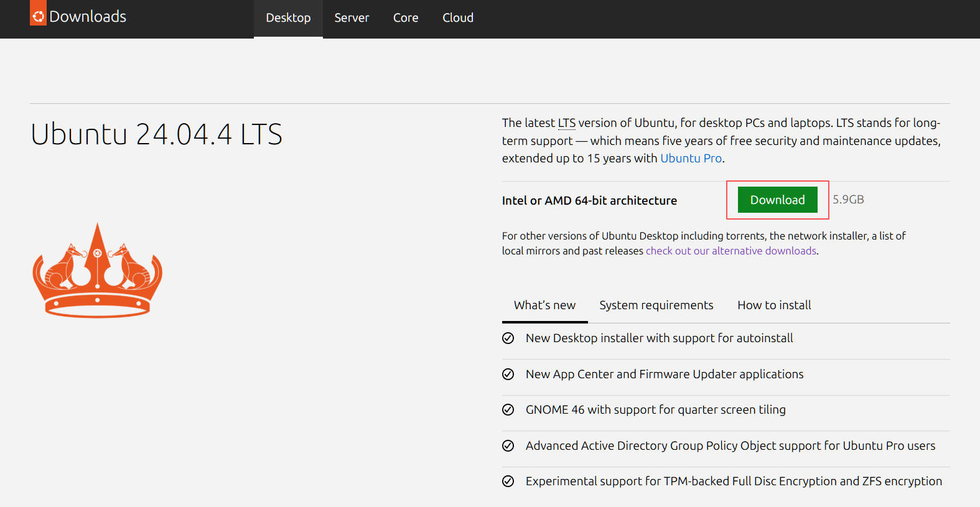The image size is (980, 507).
Task: Click the Ubuntu logo icon beside Downloads
Action: click(x=38, y=16)
